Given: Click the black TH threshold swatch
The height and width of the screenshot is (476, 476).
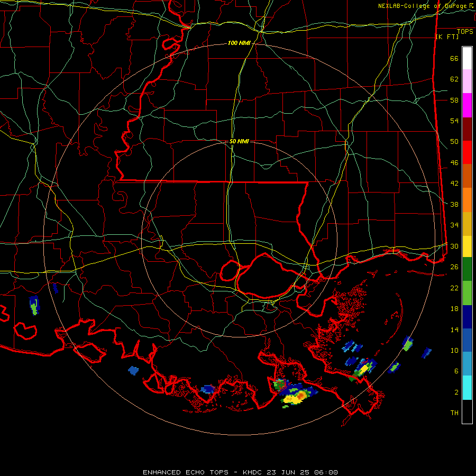Looking at the screenshot, I should [x=467, y=411].
